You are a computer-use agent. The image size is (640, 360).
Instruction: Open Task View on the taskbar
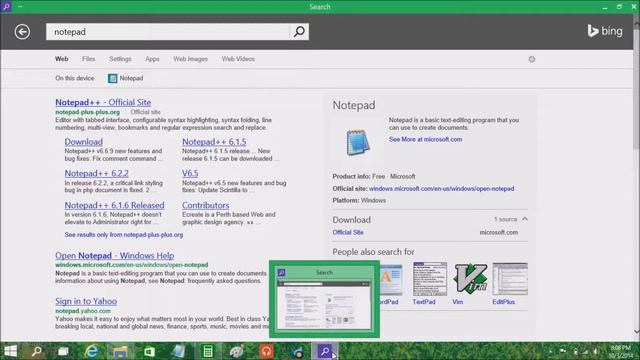[x=63, y=351]
